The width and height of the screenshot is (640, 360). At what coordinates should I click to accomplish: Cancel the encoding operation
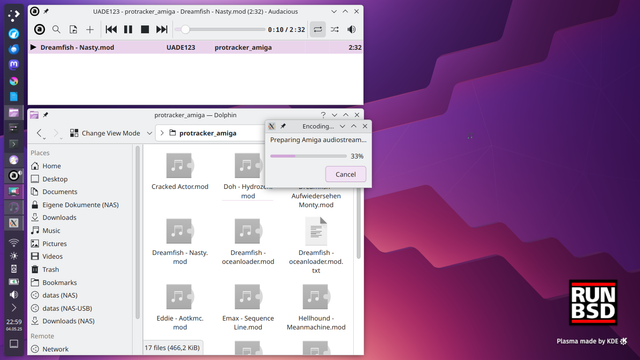pyautogui.click(x=346, y=174)
